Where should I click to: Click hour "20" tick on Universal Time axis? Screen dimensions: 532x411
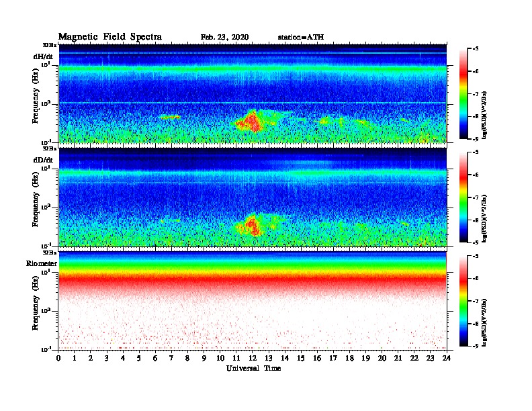point(382,359)
